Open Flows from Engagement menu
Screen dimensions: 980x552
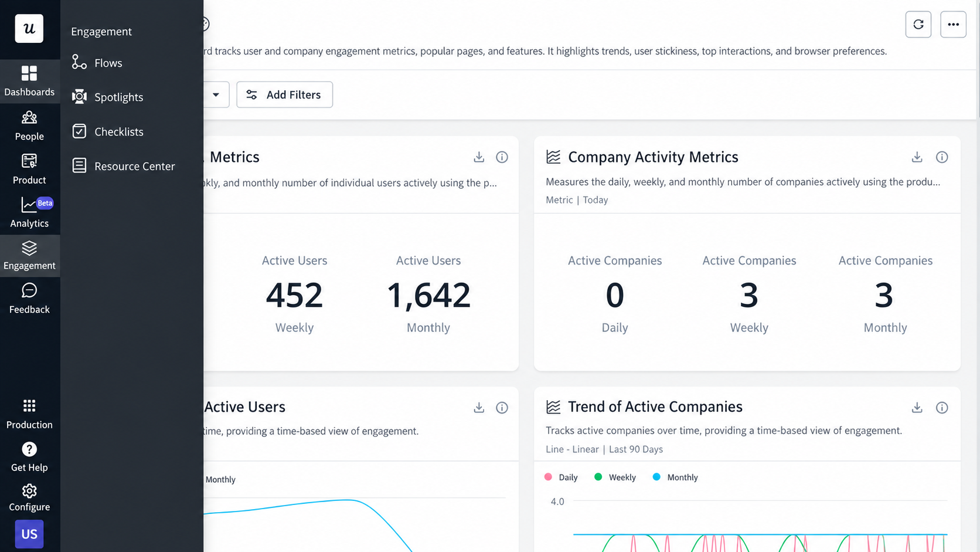97,63
